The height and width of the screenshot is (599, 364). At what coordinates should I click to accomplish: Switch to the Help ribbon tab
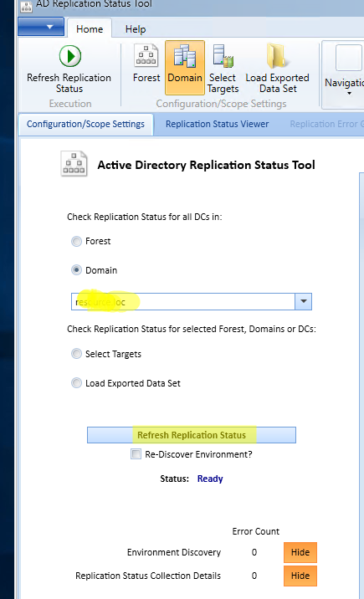click(x=136, y=29)
